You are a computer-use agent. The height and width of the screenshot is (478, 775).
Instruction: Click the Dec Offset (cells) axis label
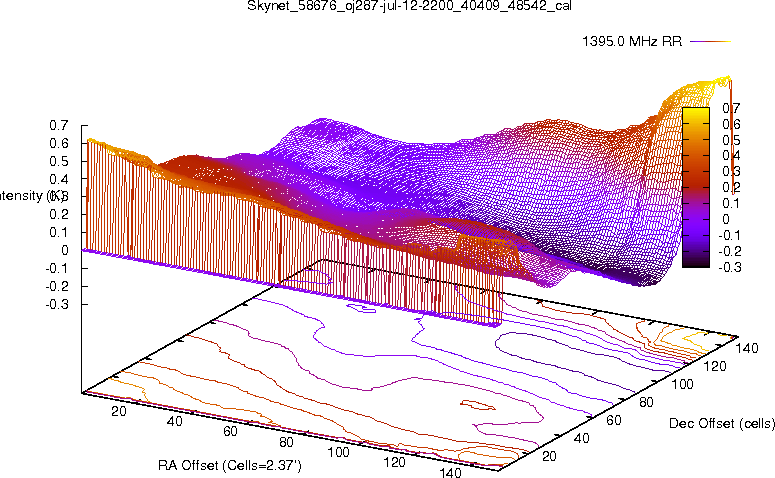(x=722, y=423)
